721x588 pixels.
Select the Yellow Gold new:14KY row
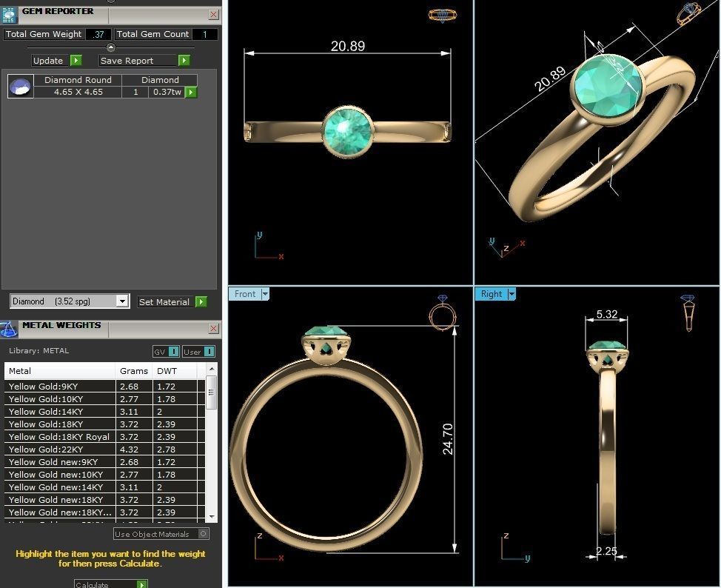click(104, 487)
